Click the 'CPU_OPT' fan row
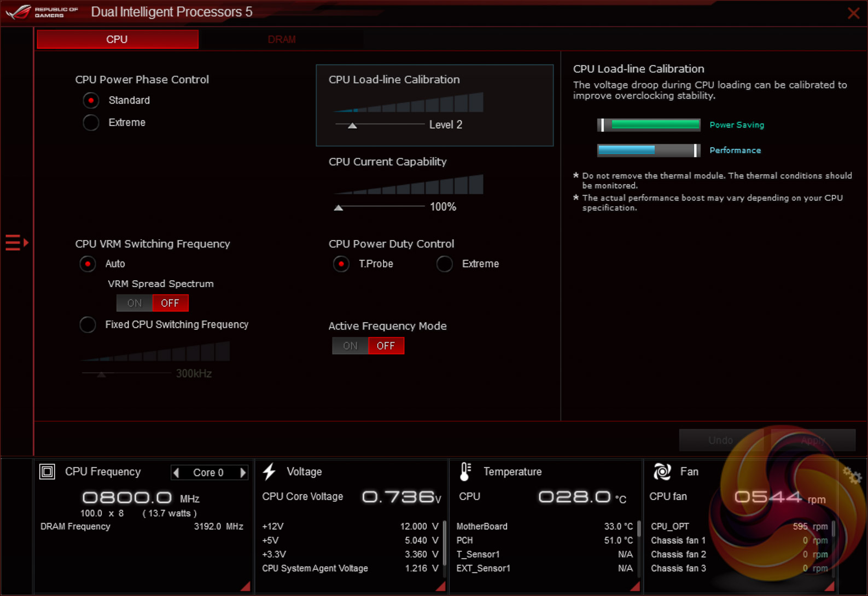Viewport: 868px width, 596px height. point(739,526)
